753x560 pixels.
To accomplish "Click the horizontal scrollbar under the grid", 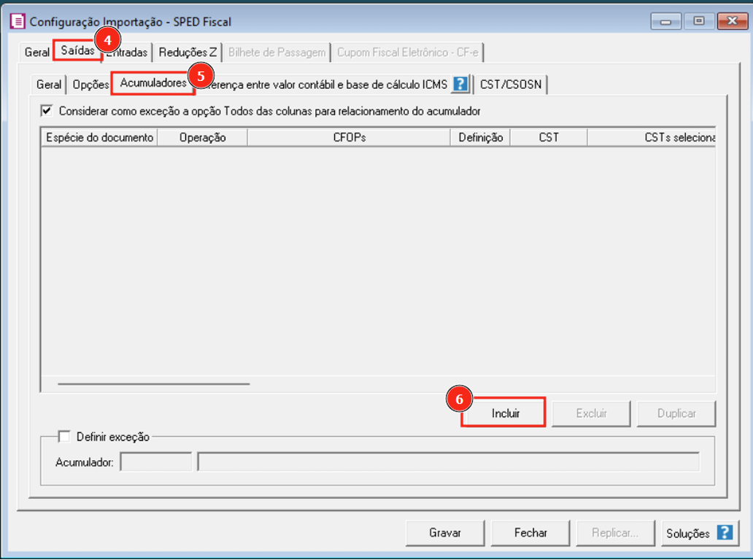I will tap(154, 383).
